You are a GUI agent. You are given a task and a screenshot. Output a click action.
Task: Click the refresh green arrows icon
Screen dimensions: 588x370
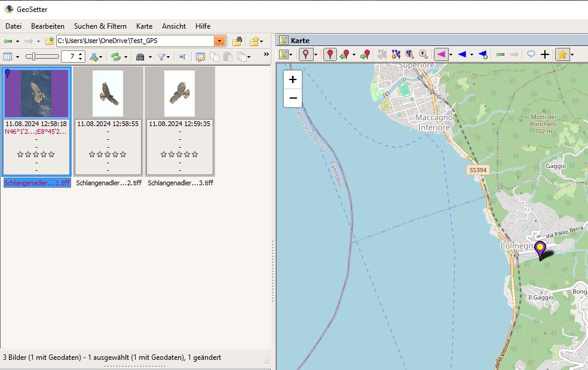pyautogui.click(x=116, y=57)
